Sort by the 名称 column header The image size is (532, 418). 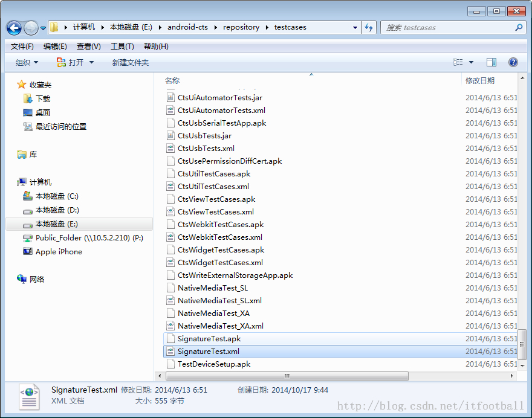[x=172, y=81]
